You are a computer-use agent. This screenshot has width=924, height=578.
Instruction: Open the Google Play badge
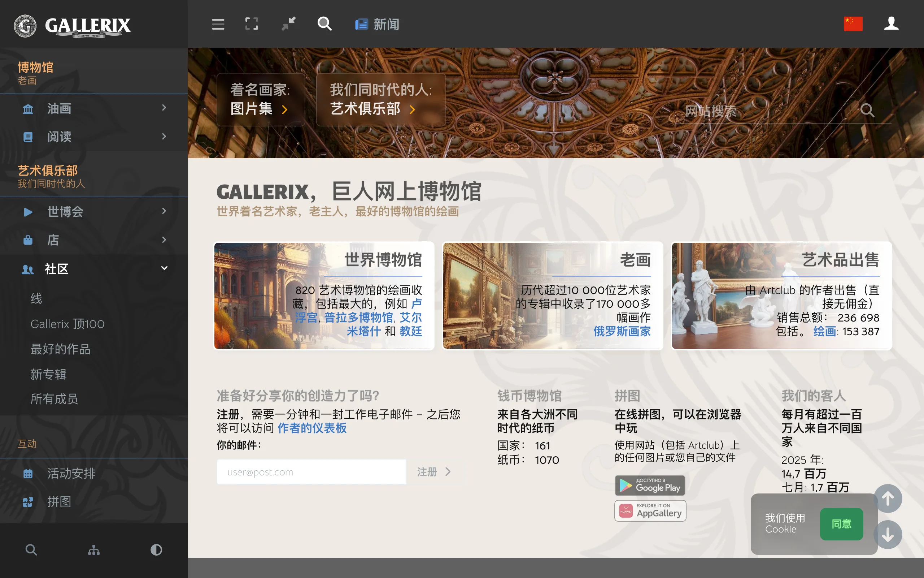[650, 485]
